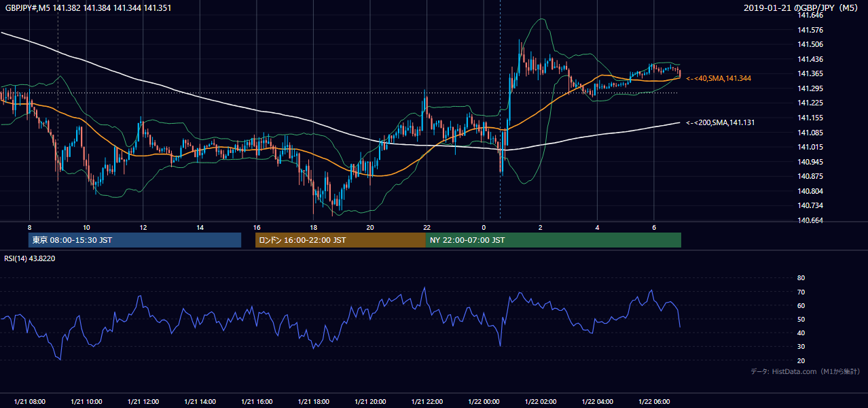Click hour label 16 under price chart
This screenshot has height=408, width=868.
[x=257, y=227]
